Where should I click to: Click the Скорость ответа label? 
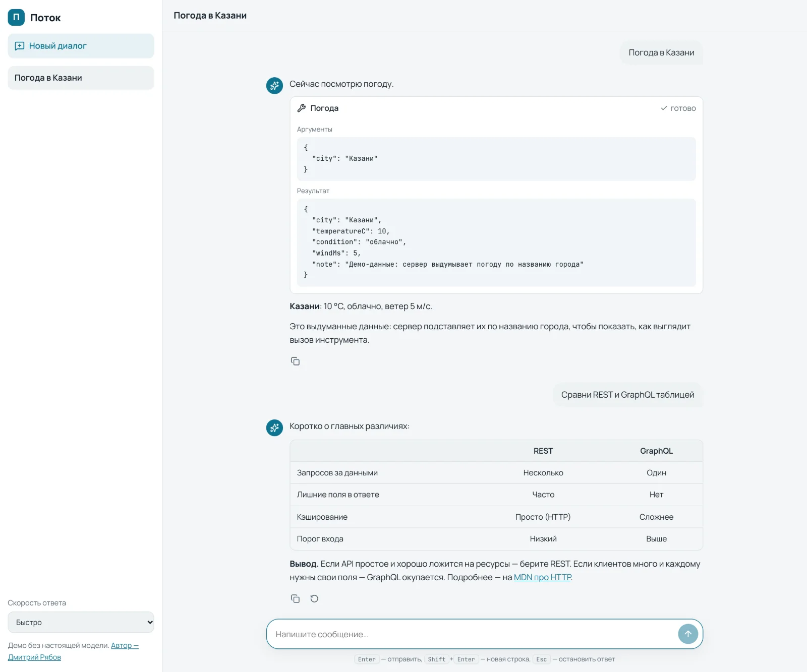coord(37,603)
